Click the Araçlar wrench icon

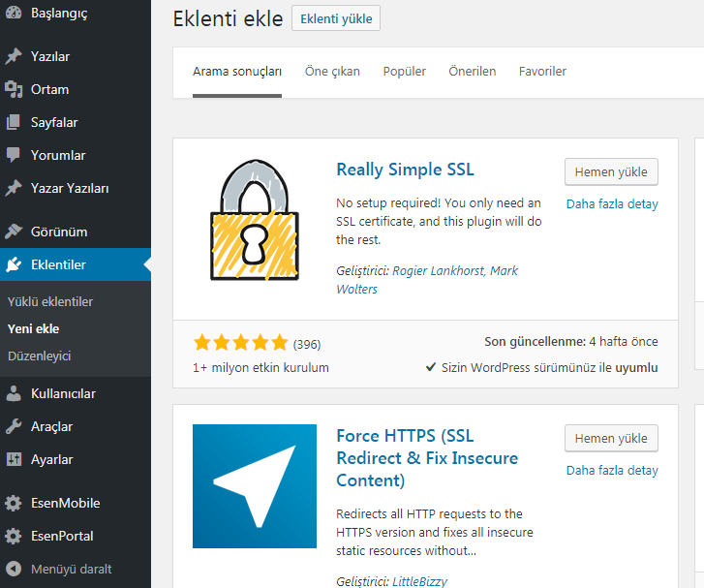click(14, 426)
